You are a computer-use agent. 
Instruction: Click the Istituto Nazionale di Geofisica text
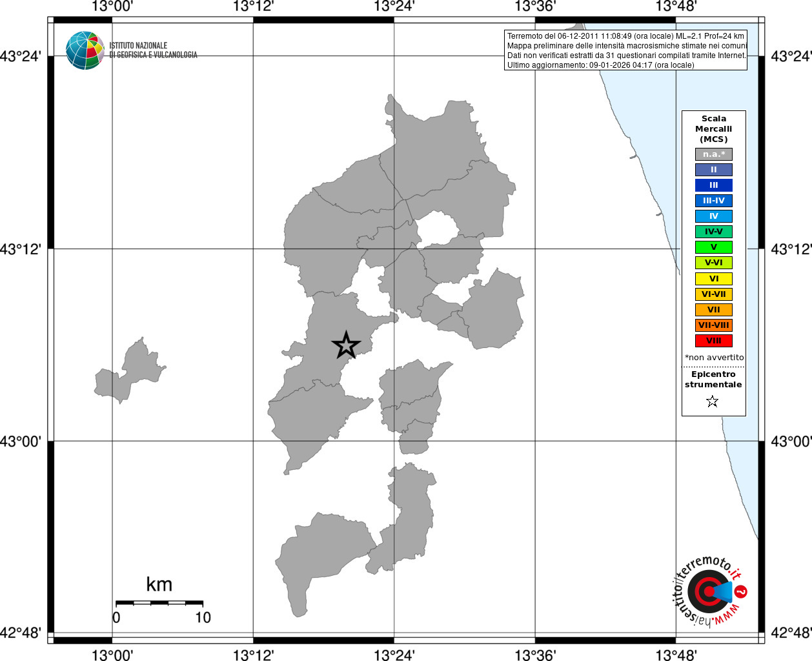point(153,50)
